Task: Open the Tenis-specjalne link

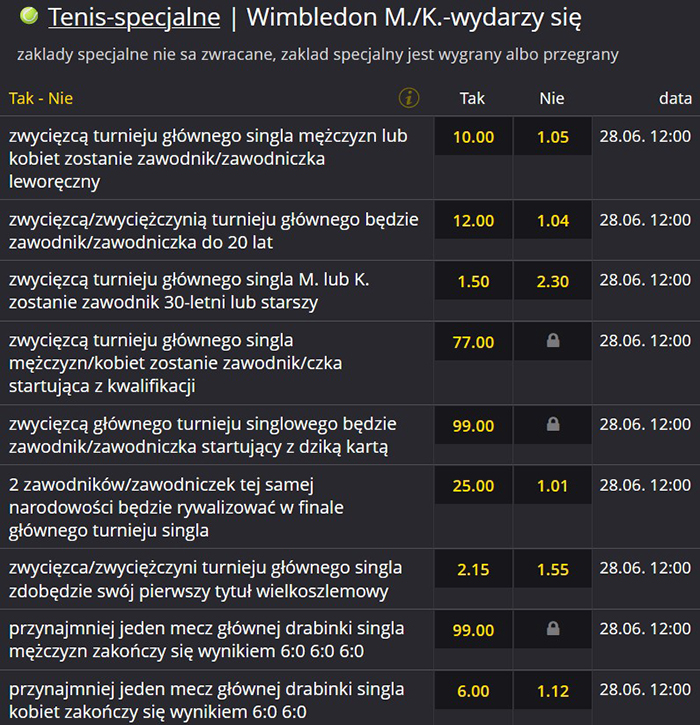Action: coord(134,17)
